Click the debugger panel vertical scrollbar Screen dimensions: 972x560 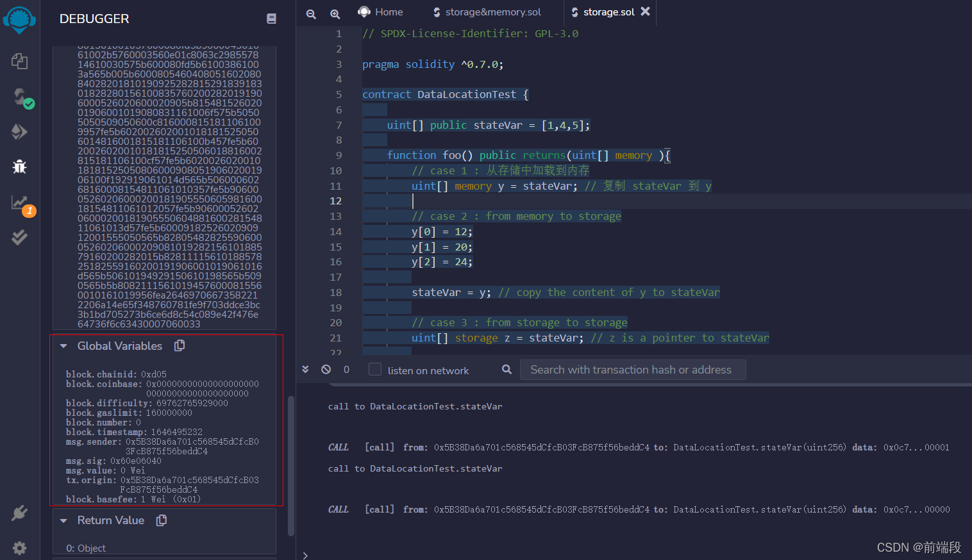[291, 465]
